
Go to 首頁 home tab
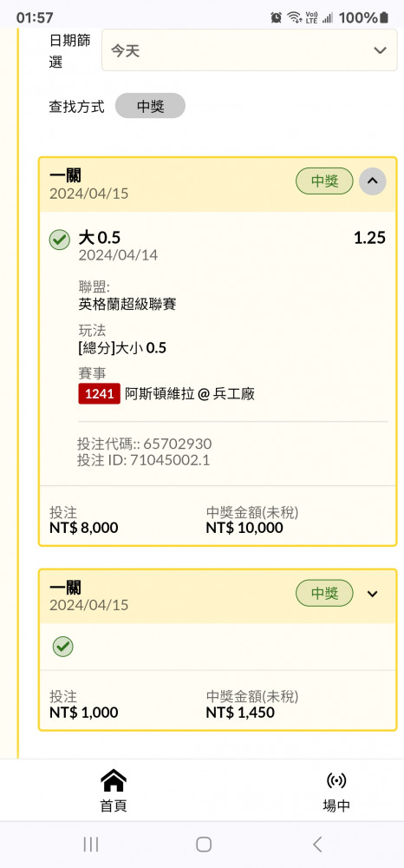click(114, 791)
